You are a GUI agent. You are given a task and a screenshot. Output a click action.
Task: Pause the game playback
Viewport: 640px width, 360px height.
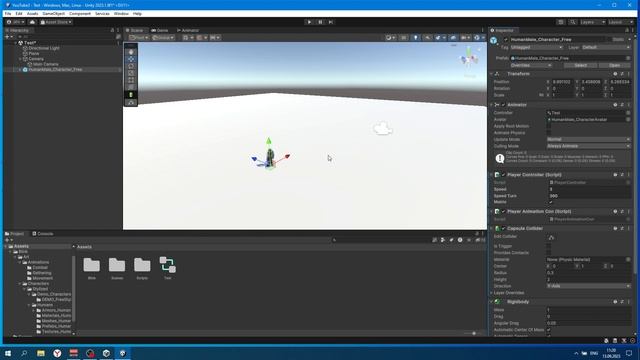click(x=320, y=22)
